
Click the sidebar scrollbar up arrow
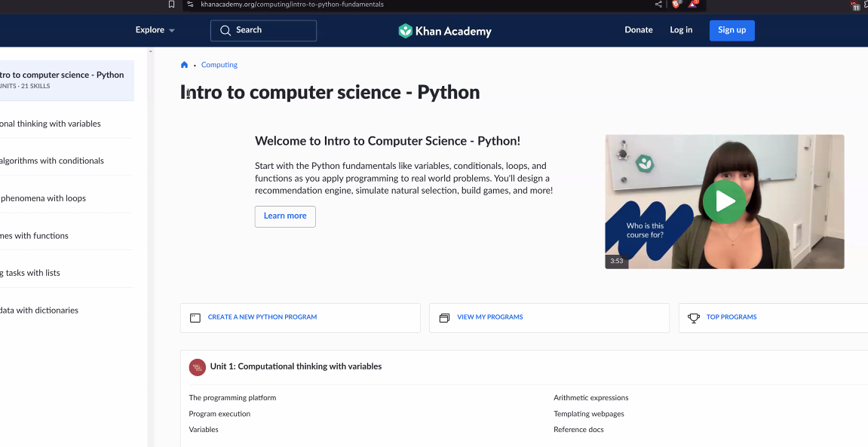[x=150, y=51]
